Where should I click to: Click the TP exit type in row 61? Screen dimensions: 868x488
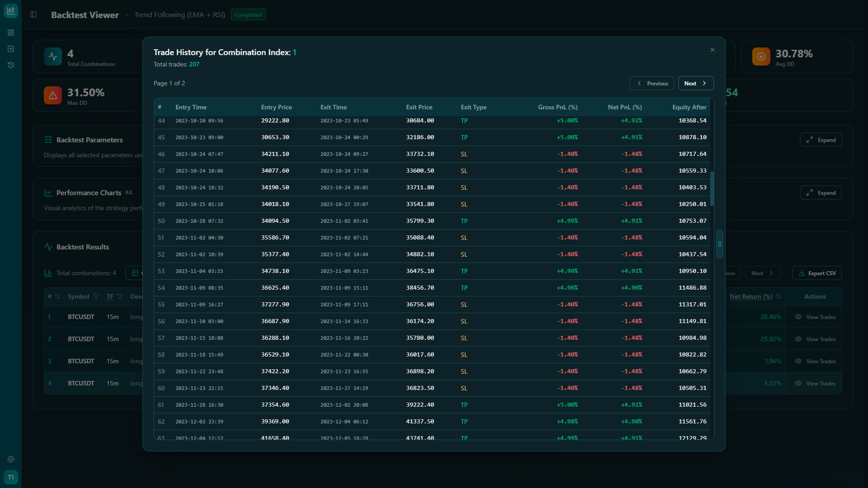tap(464, 405)
